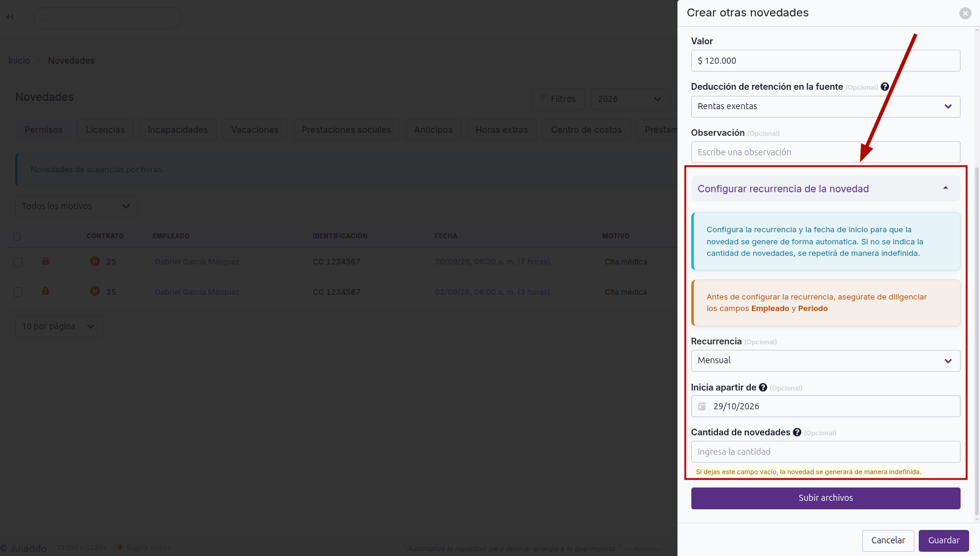This screenshot has height=556, width=980.
Task: Click contract badge icon in 02/09/26 row
Action: (95, 291)
